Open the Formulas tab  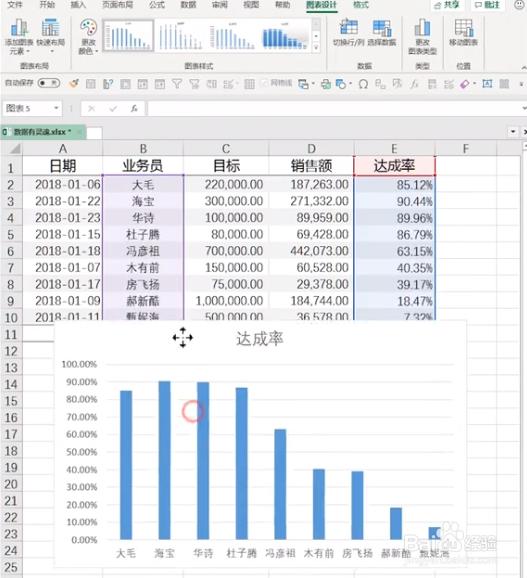[157, 5]
